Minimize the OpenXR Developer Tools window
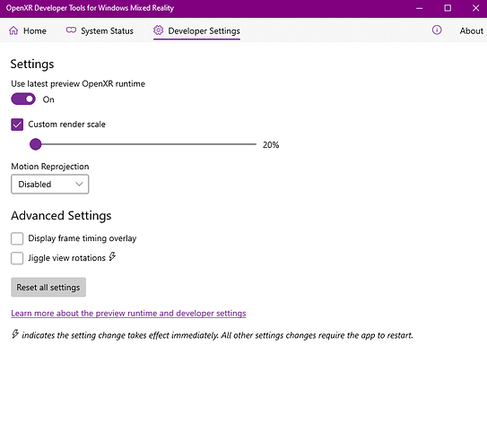The width and height of the screenshot is (487, 448). [x=420, y=8]
